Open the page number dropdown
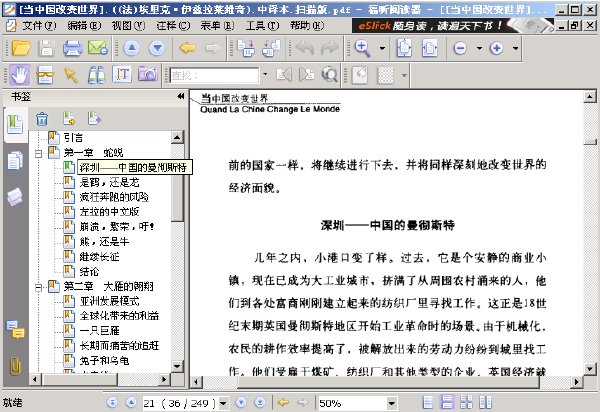This screenshot has height=412, width=600. coord(223,403)
